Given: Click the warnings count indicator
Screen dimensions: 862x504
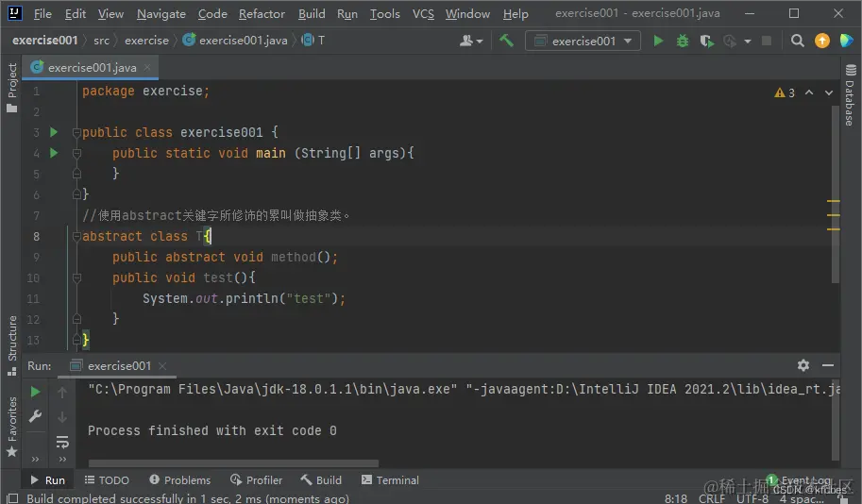Looking at the screenshot, I should tap(785, 92).
